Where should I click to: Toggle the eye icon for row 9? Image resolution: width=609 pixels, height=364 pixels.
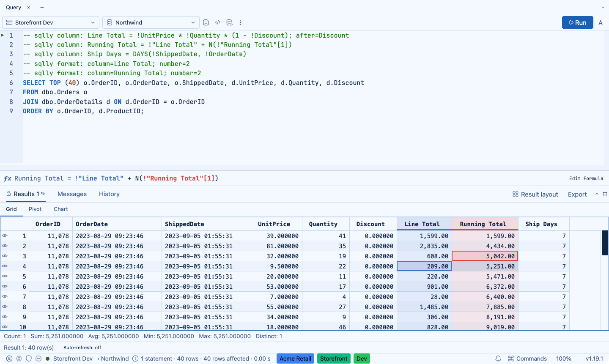pyautogui.click(x=5, y=317)
